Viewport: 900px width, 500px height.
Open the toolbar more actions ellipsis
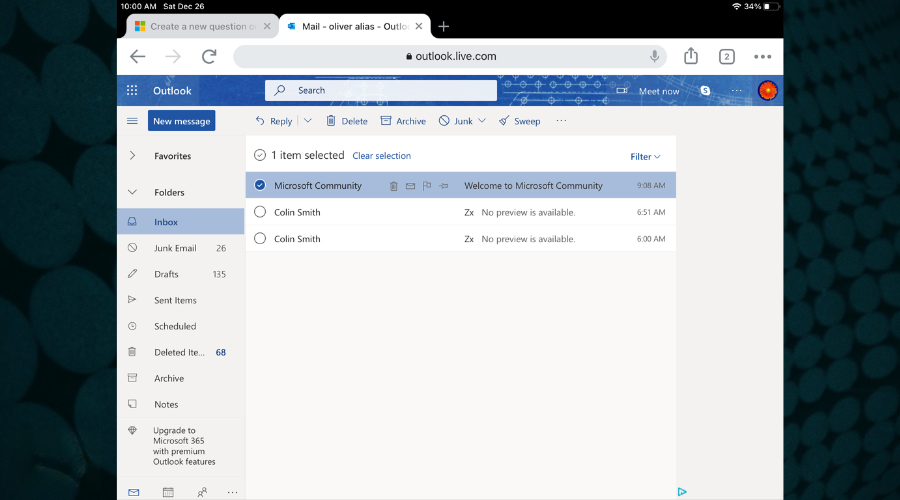[x=561, y=121]
